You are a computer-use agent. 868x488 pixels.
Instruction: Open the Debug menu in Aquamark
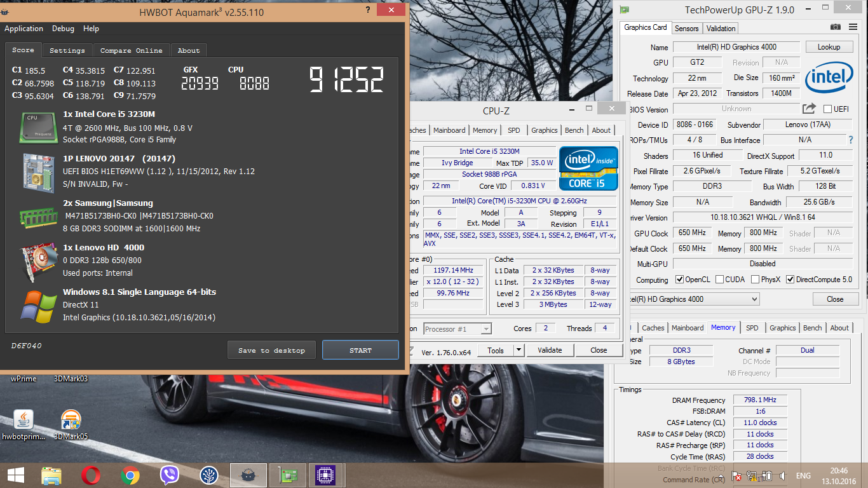63,29
